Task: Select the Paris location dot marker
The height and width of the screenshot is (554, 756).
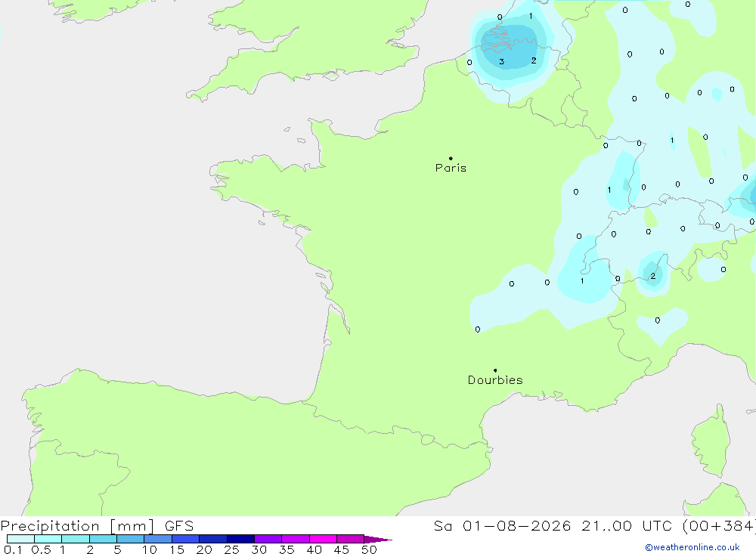Action: (451, 158)
